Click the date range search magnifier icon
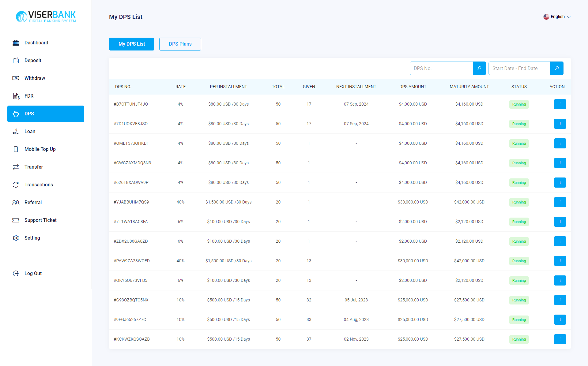This screenshot has height=366, width=588. tap(557, 68)
